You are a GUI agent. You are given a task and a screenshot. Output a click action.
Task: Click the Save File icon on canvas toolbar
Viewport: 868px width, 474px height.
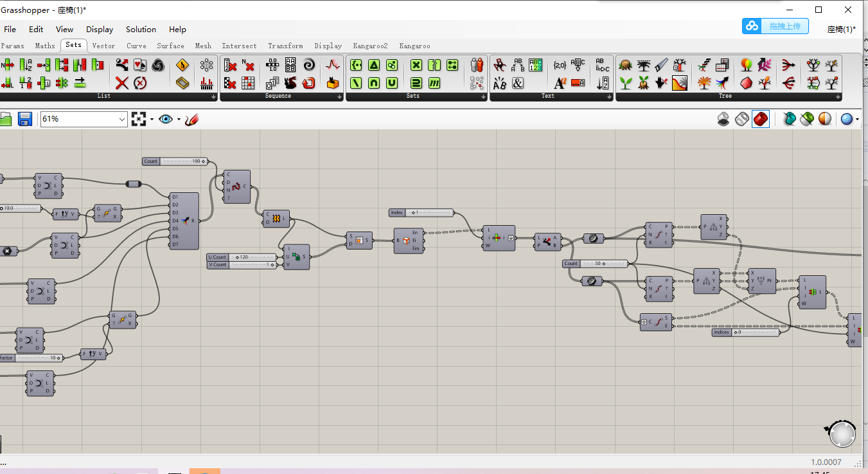click(24, 119)
